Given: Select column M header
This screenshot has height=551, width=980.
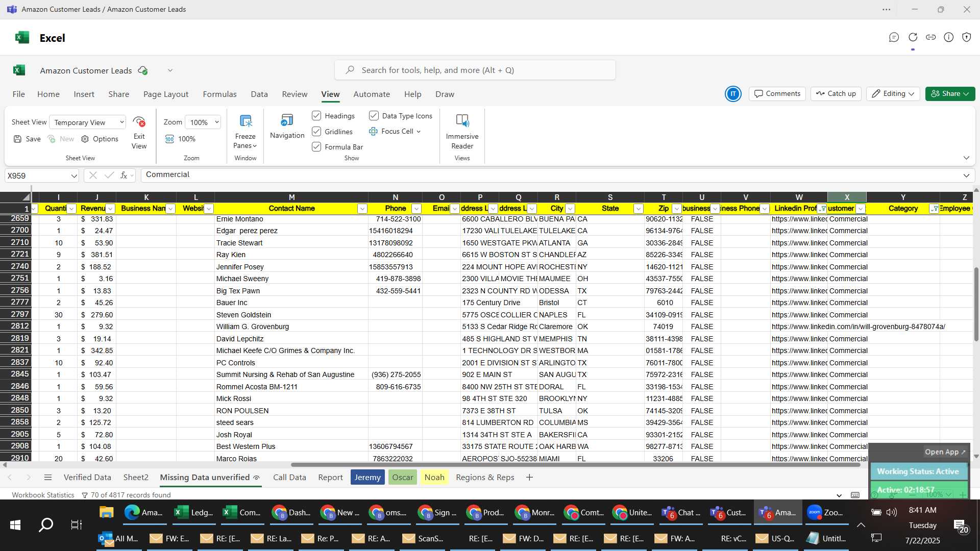Looking at the screenshot, I should click(x=291, y=197).
